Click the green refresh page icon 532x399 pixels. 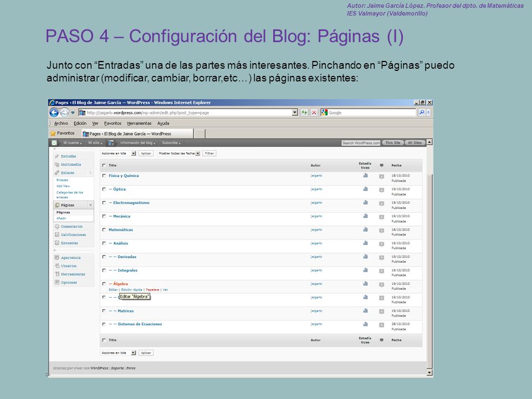304,112
